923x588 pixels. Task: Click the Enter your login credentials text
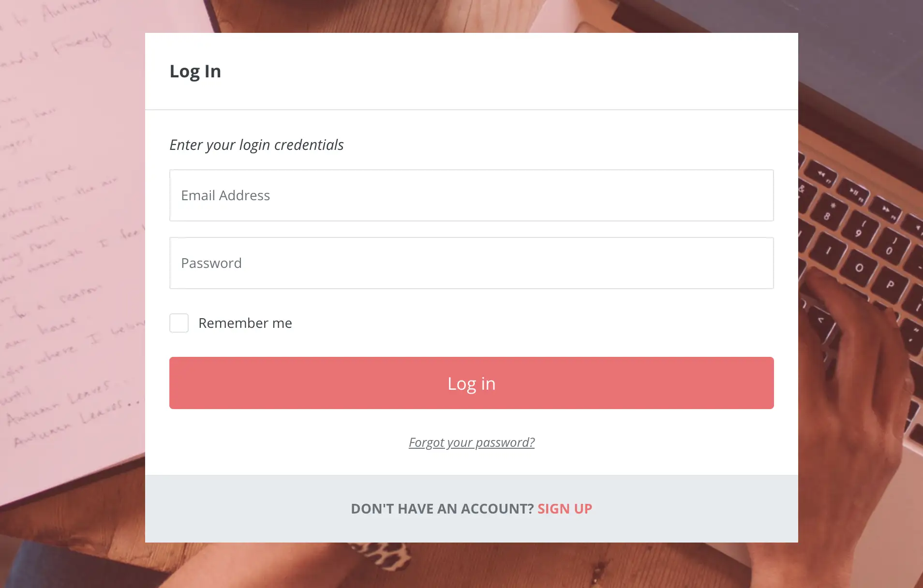coord(256,145)
